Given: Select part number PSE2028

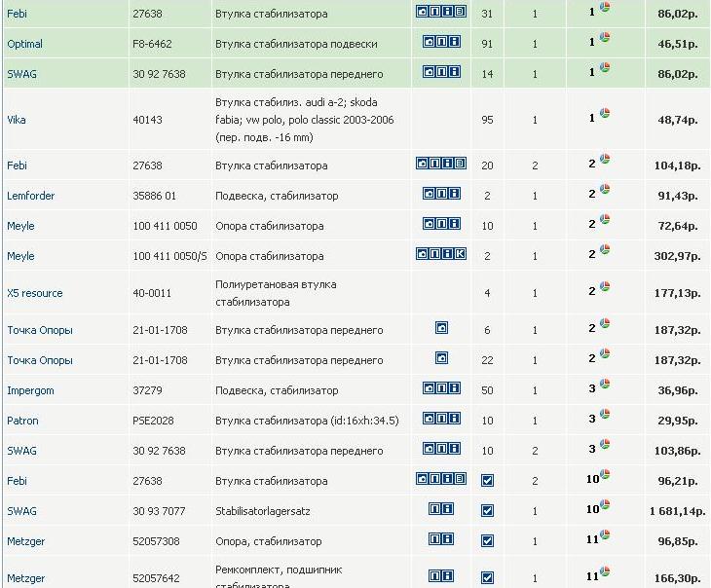Looking at the screenshot, I should [x=153, y=421].
